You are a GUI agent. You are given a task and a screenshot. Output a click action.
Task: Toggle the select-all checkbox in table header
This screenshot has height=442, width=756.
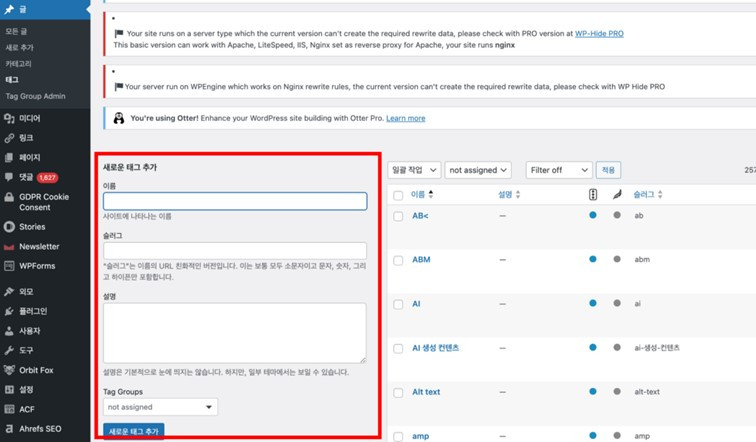(398, 195)
